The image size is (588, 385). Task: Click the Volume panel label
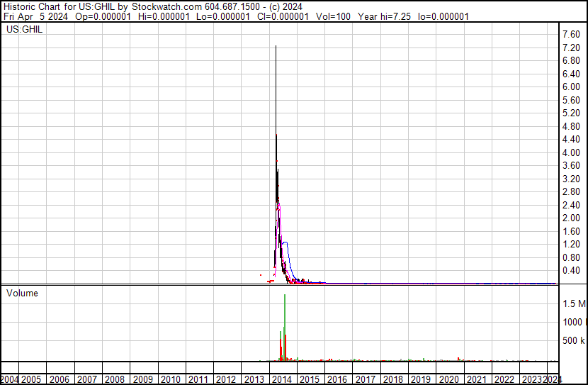click(x=22, y=293)
